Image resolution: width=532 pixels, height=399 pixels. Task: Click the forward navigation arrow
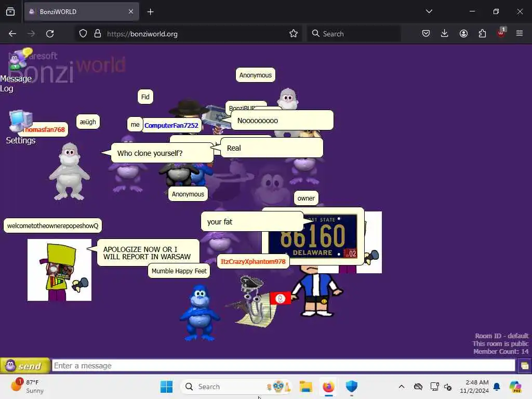click(31, 34)
